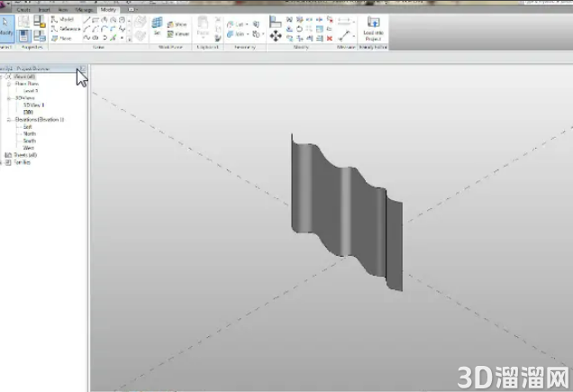Click the red Delete X icon
Image resolution: width=573 pixels, height=392 pixels.
tap(330, 38)
